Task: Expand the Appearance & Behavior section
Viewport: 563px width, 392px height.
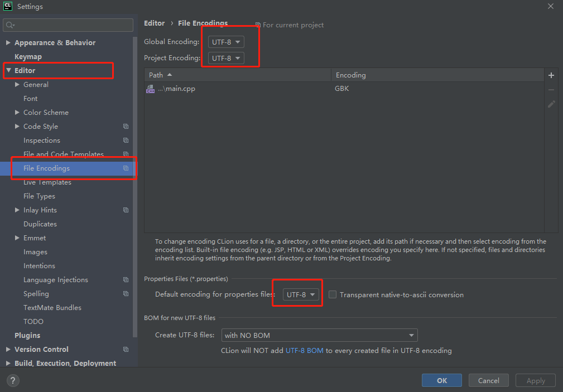Action: (8, 43)
